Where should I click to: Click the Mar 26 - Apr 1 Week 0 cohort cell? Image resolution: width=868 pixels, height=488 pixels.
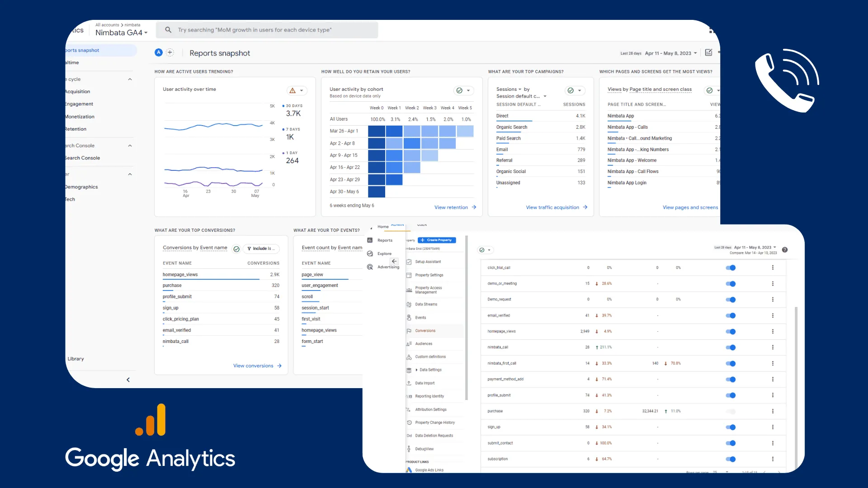coord(376,131)
